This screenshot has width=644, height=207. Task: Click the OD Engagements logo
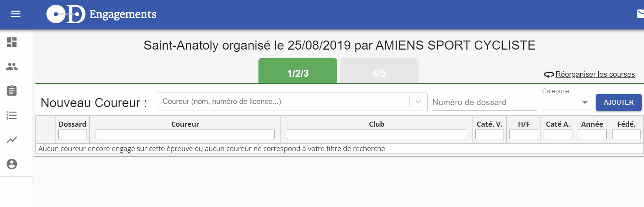pyautogui.click(x=101, y=14)
